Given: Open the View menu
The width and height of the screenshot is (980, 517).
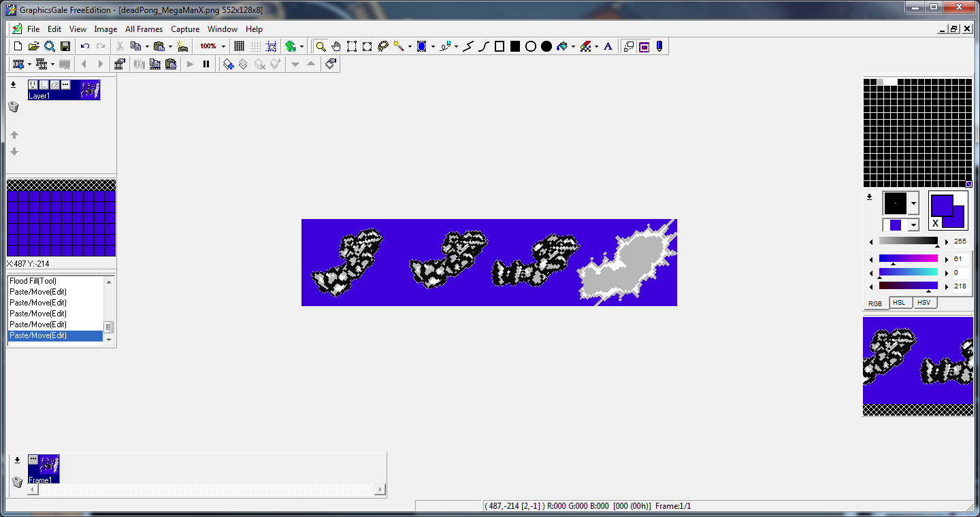Looking at the screenshot, I should click(78, 29).
